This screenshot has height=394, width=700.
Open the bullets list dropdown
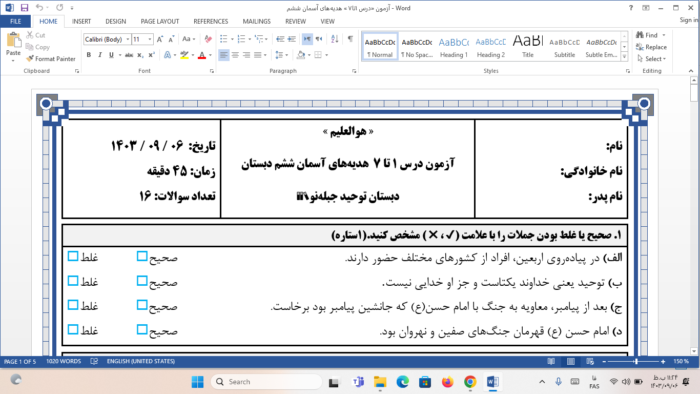point(232,39)
